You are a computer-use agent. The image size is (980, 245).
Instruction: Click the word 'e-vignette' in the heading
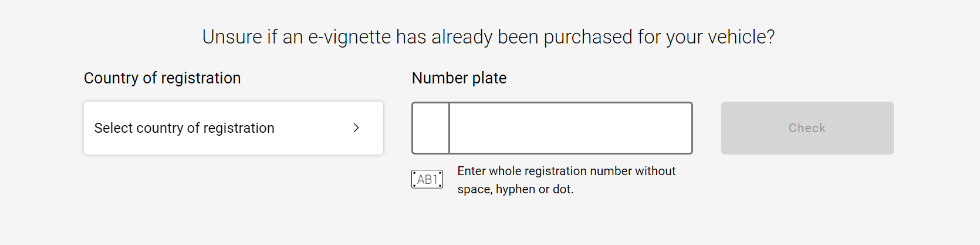[x=350, y=37]
